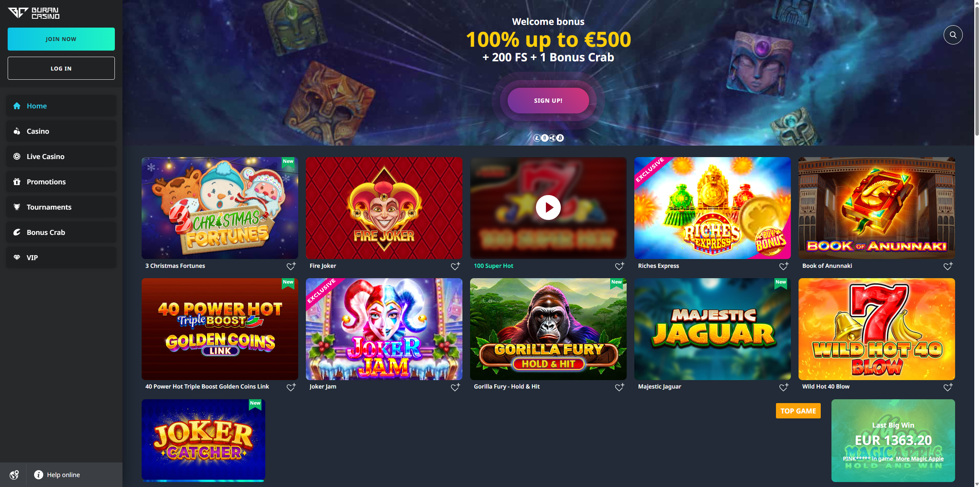Open the search magnifier icon
Viewport: 980px width, 487px height.
[953, 35]
